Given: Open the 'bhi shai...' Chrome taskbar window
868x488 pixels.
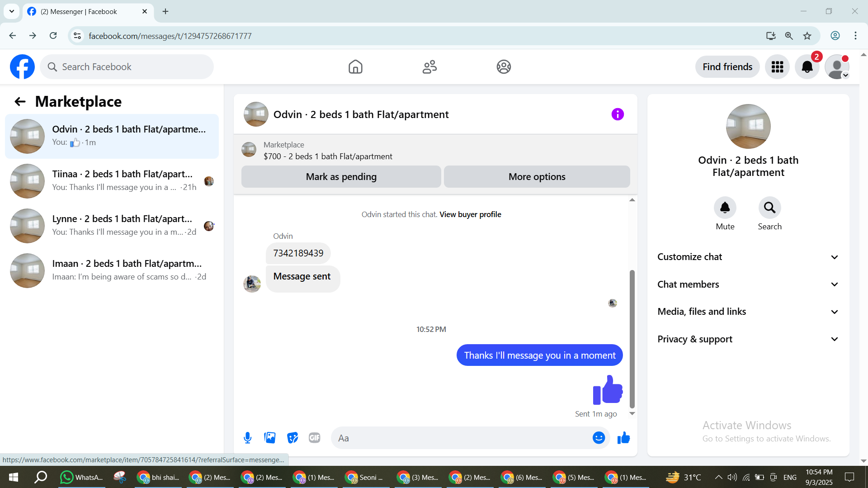Looking at the screenshot, I should point(158,477).
